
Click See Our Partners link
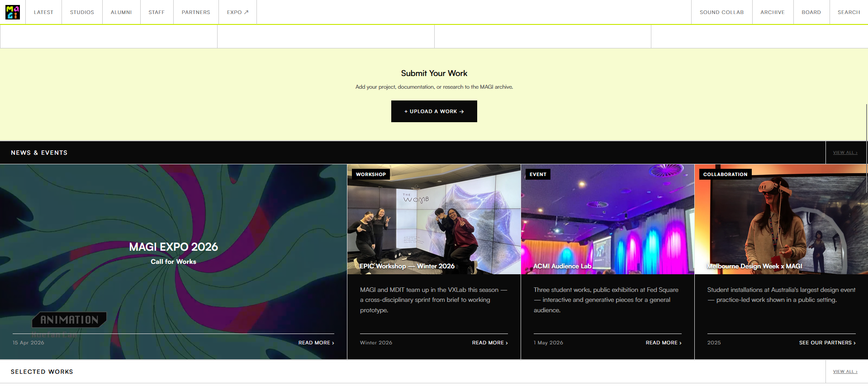(x=827, y=343)
